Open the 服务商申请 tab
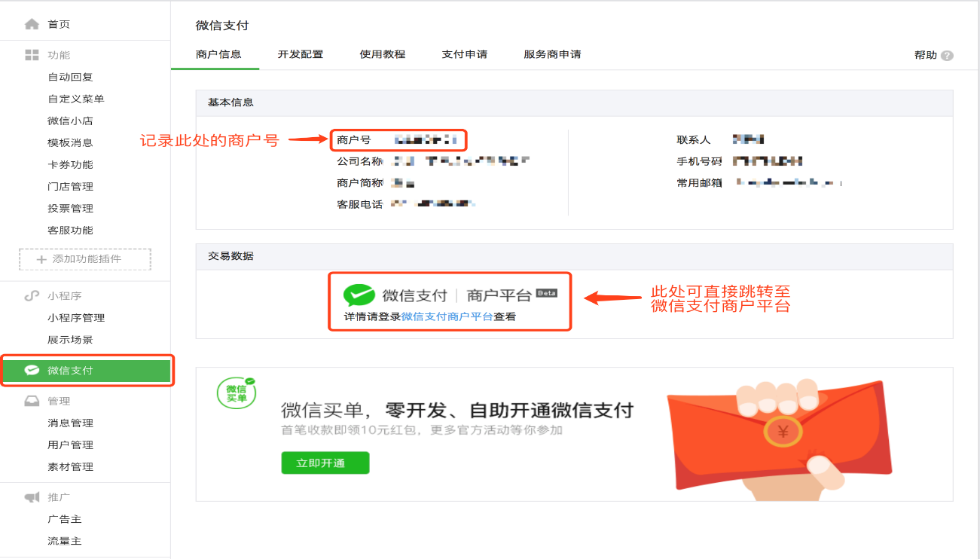Image resolution: width=980 pixels, height=559 pixels. tap(552, 54)
